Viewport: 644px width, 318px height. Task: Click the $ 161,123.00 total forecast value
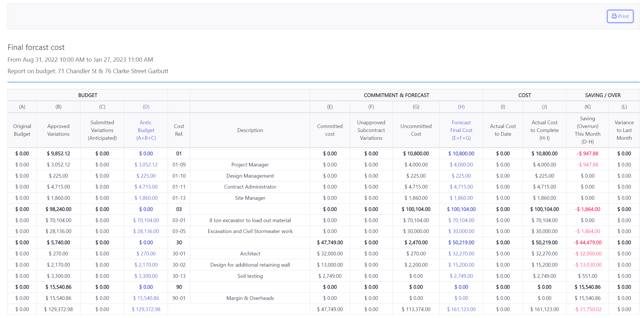tap(461, 309)
